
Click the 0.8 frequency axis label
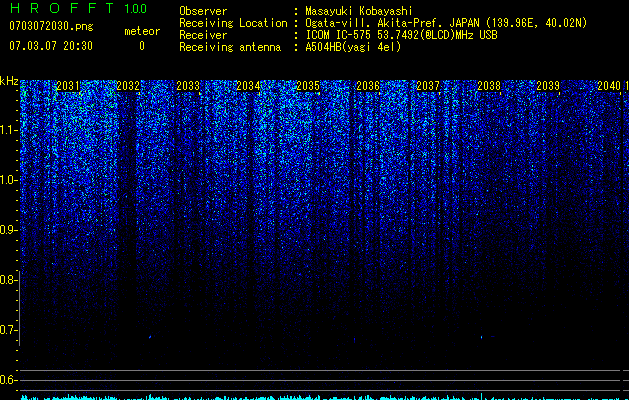[8, 280]
